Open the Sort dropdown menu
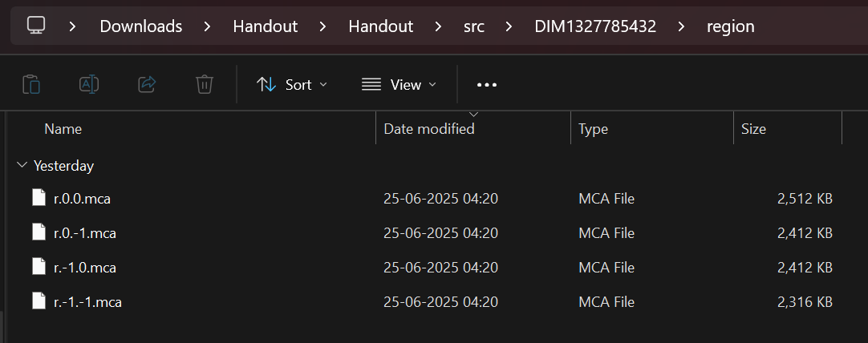Screen dimensions: 868x343 pos(292,85)
